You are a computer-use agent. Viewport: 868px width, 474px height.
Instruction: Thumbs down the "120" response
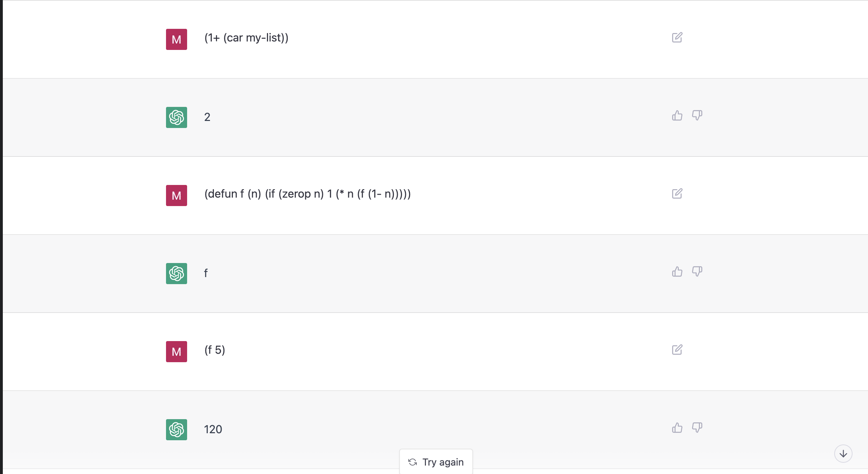[x=697, y=428]
